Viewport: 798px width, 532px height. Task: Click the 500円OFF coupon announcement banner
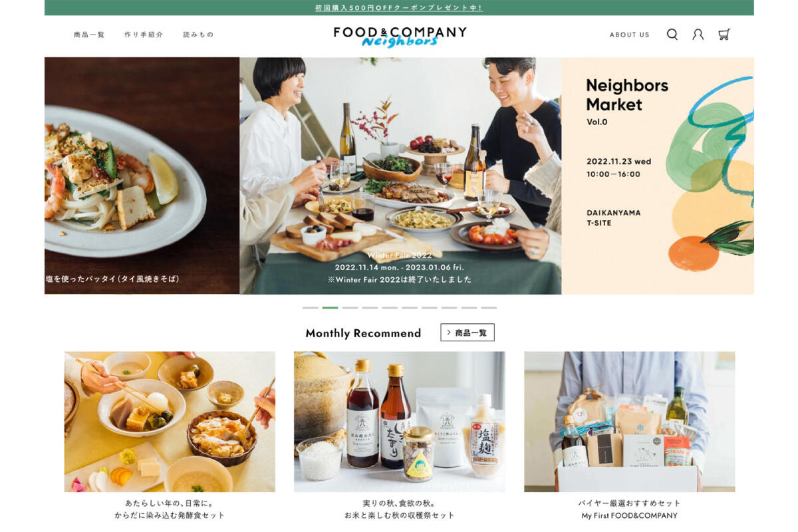pos(399,8)
